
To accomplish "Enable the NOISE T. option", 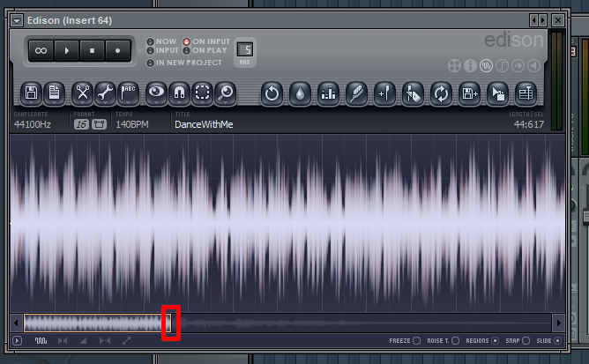I will click(x=455, y=341).
